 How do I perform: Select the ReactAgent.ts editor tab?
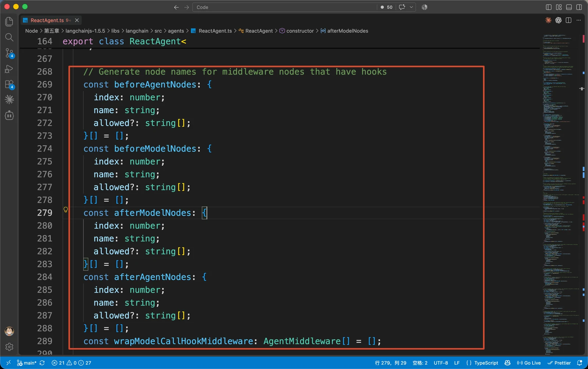(x=47, y=20)
